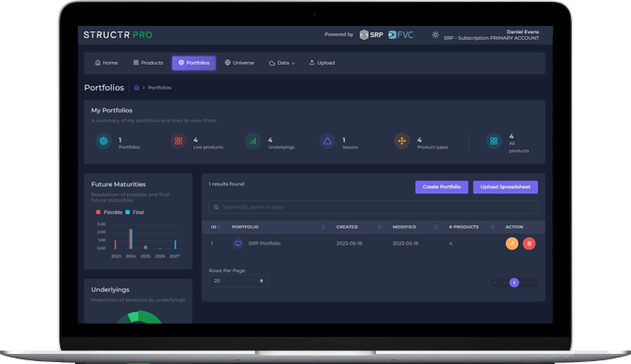Click the Product types orange arrows icon
The width and height of the screenshot is (631, 364).
click(401, 141)
